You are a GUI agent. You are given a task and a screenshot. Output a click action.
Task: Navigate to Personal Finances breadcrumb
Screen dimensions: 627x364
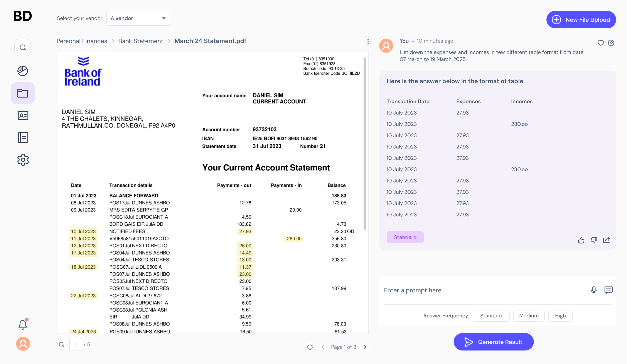click(82, 41)
